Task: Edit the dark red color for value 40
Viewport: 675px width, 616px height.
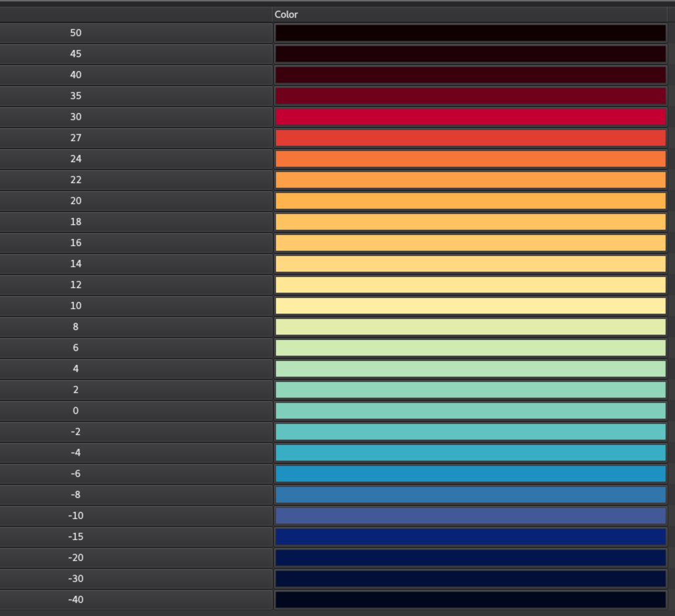Action: (469, 74)
